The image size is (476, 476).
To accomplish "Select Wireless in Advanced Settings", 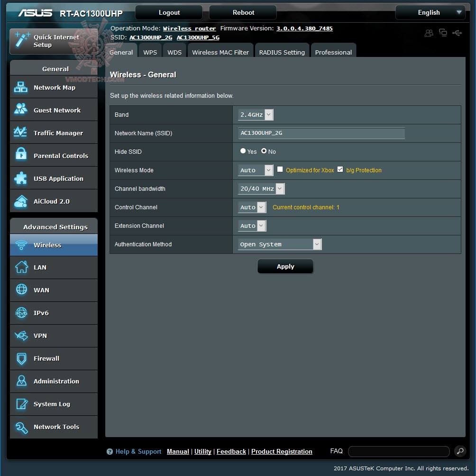I will pos(54,245).
